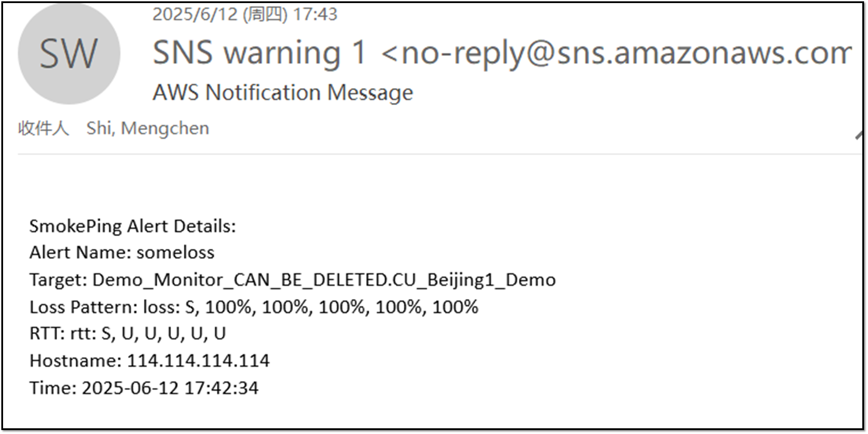Click the SmokePing Alert Details heading line
Image resolution: width=868 pixels, height=434 pixels.
coord(132,226)
